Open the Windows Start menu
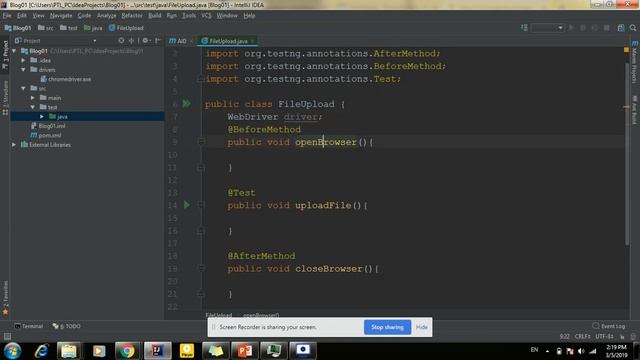 (12, 351)
